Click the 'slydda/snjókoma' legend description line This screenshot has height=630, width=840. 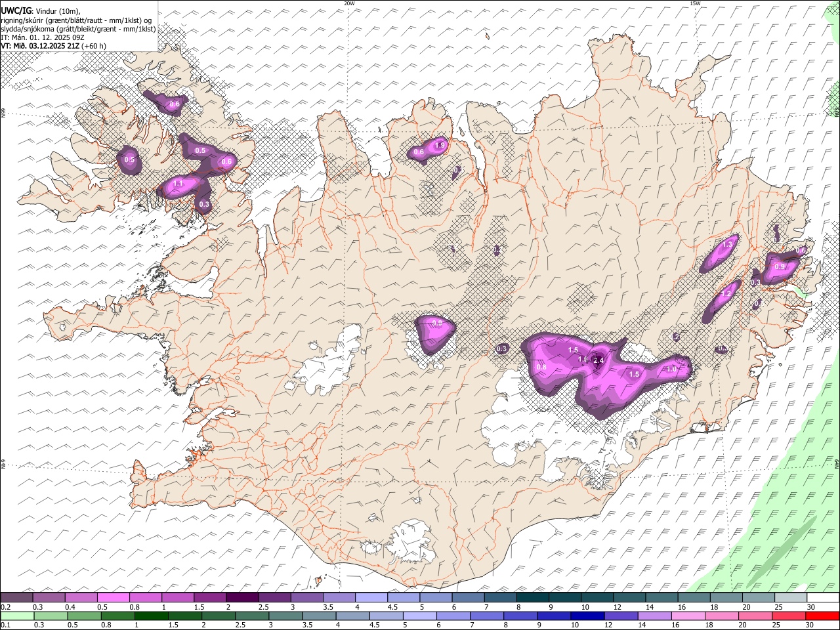(x=78, y=29)
